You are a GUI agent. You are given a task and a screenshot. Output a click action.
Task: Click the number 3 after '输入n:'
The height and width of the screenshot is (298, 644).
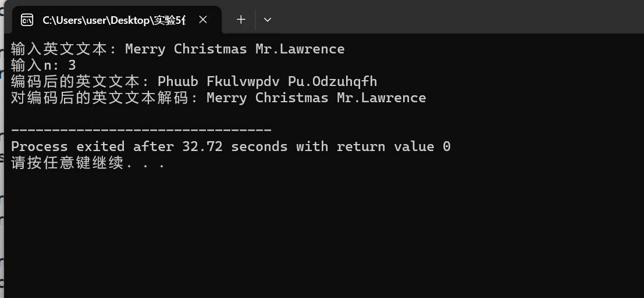click(72, 65)
